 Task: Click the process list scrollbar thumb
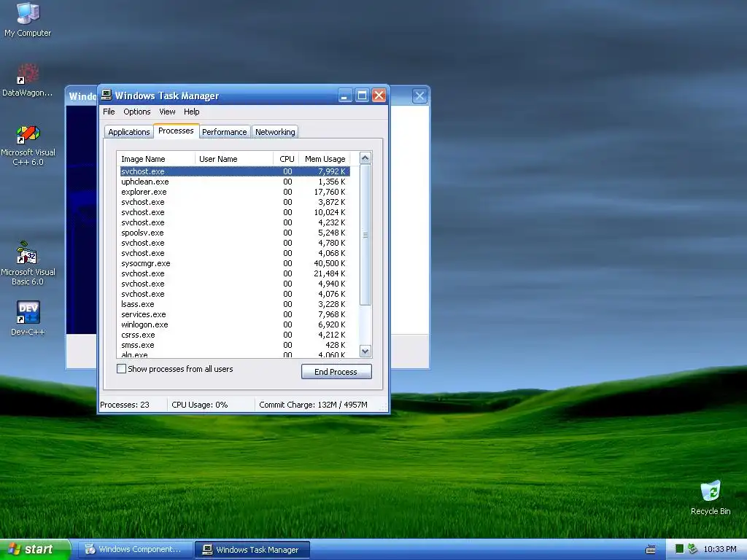[365, 235]
